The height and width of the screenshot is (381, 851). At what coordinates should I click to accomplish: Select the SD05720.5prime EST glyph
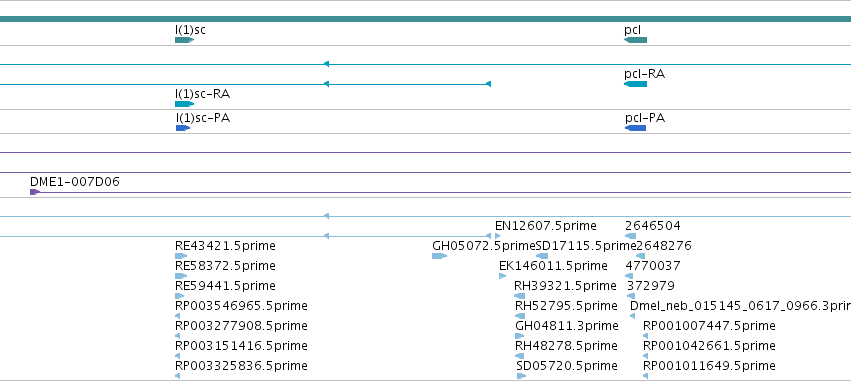(522, 376)
